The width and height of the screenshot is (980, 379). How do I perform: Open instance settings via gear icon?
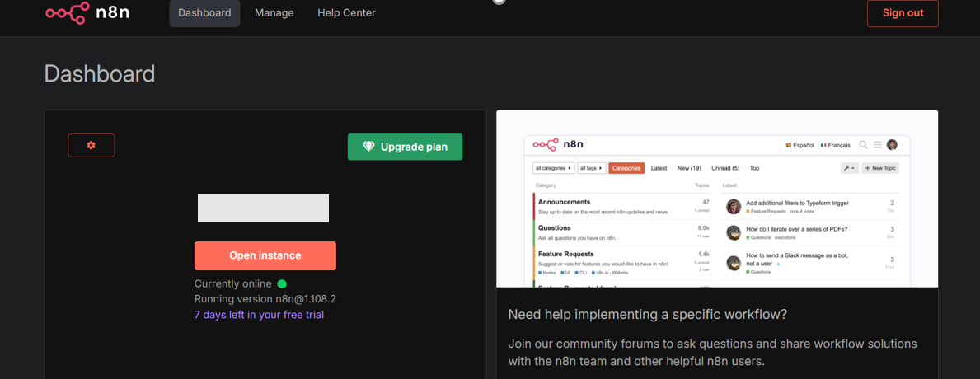point(91,145)
